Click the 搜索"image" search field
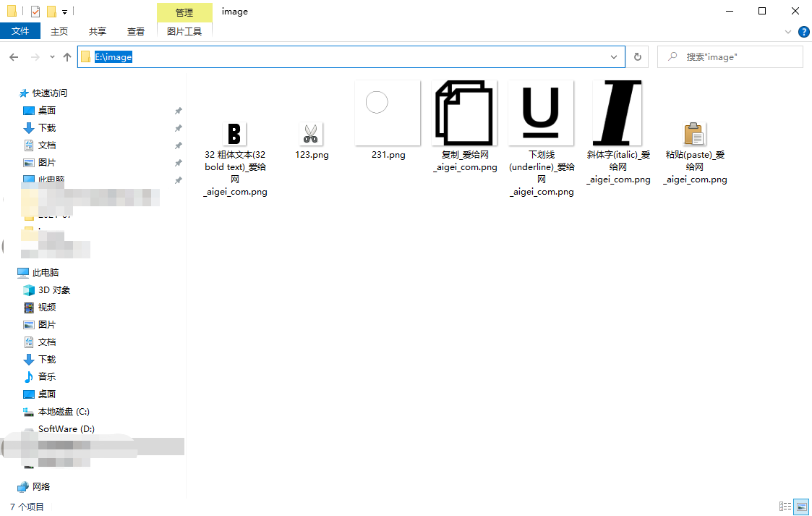Screen dimensions: 812x516 730,56
